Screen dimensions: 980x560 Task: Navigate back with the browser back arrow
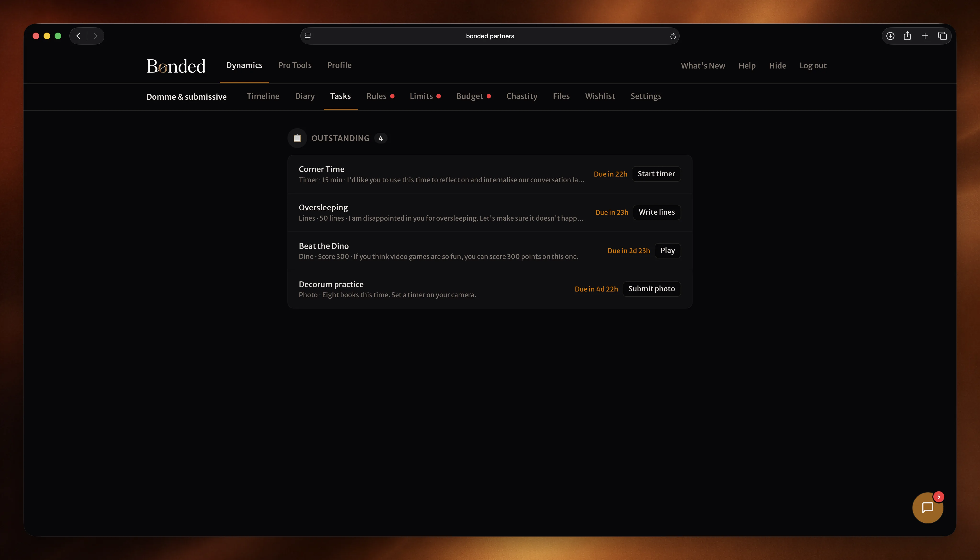78,35
